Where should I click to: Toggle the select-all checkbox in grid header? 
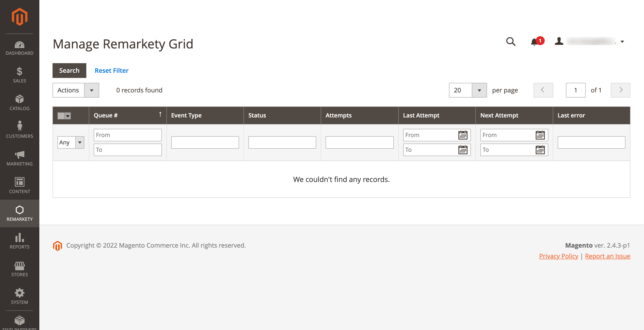pos(61,116)
